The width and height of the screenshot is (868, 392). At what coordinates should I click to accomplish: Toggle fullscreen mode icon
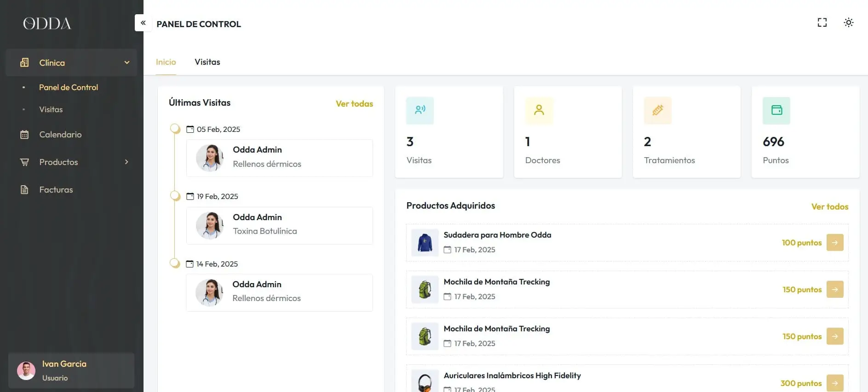click(822, 23)
